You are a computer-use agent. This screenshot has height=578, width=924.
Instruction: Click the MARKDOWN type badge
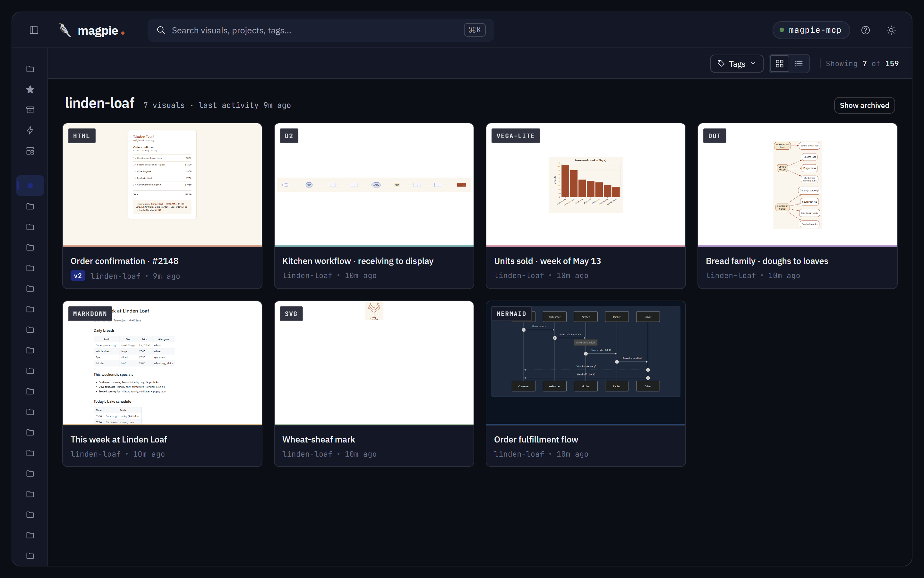point(90,314)
